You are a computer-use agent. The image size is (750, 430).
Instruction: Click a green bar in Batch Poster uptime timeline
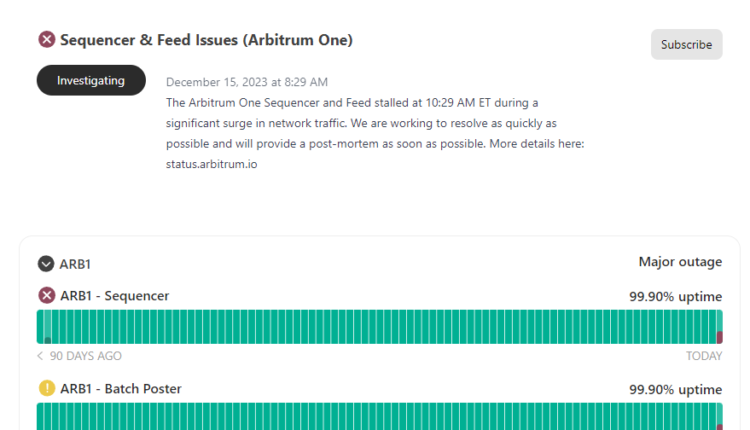pos(300,417)
